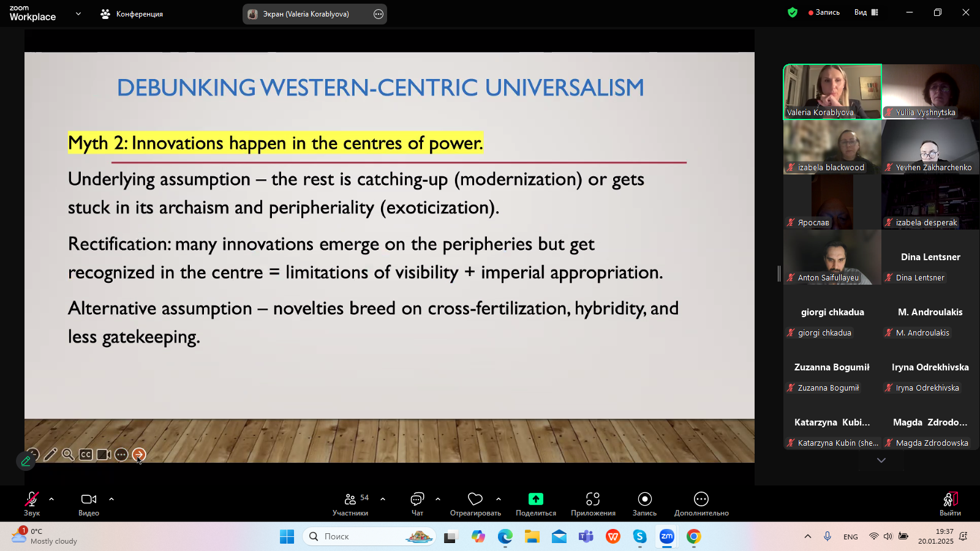980x551 pixels.
Task: Toggle the CC subtitles icon on the slide
Action: tap(86, 454)
